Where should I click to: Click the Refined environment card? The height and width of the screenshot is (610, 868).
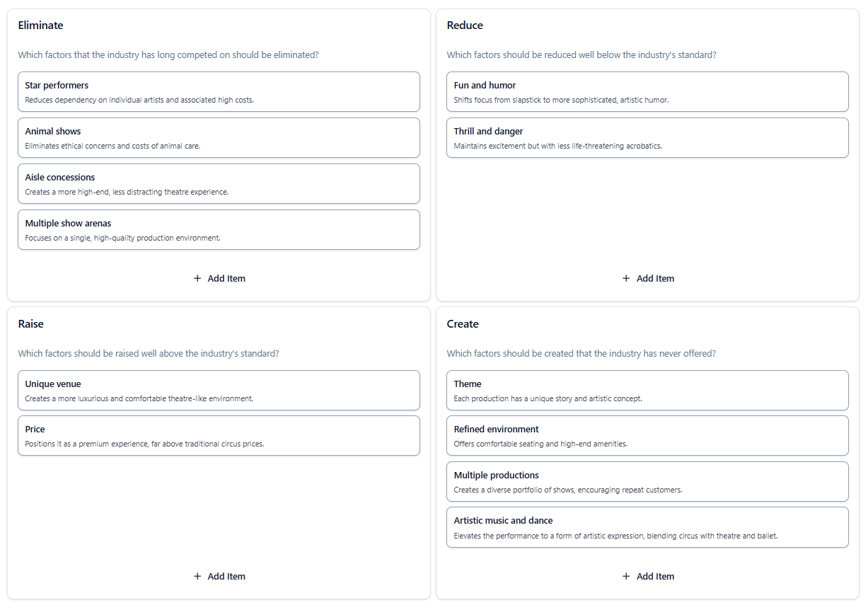[x=647, y=435]
